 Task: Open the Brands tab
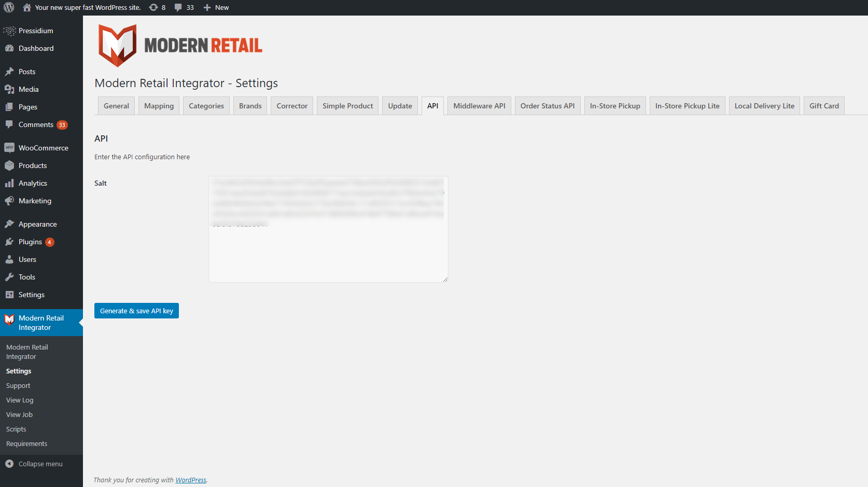[250, 106]
